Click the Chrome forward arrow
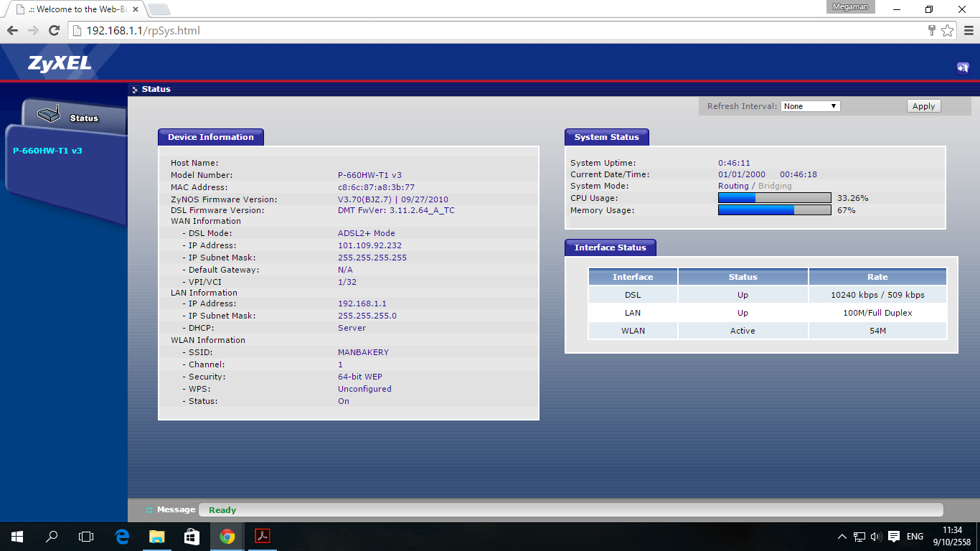The width and height of the screenshot is (980, 551). 33,30
